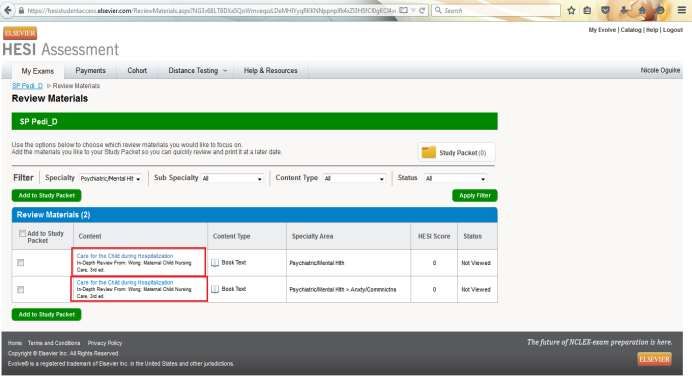Click the Status column header in table
692x377 pixels.
click(x=473, y=236)
